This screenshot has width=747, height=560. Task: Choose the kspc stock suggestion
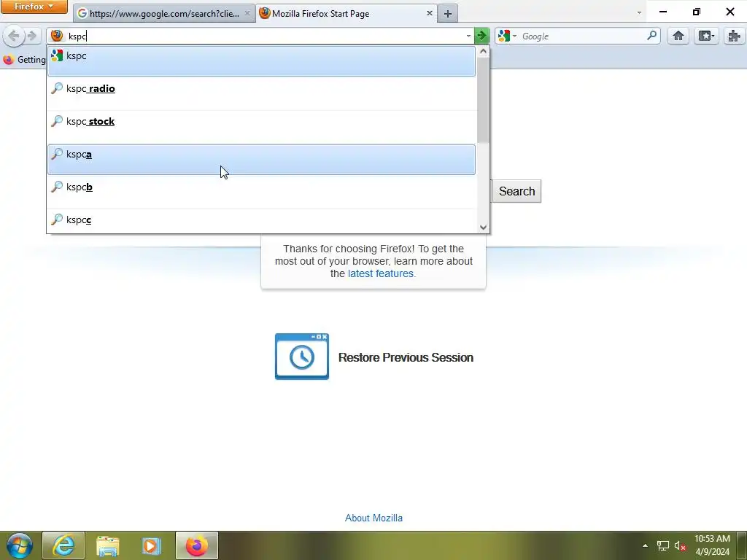pos(262,127)
